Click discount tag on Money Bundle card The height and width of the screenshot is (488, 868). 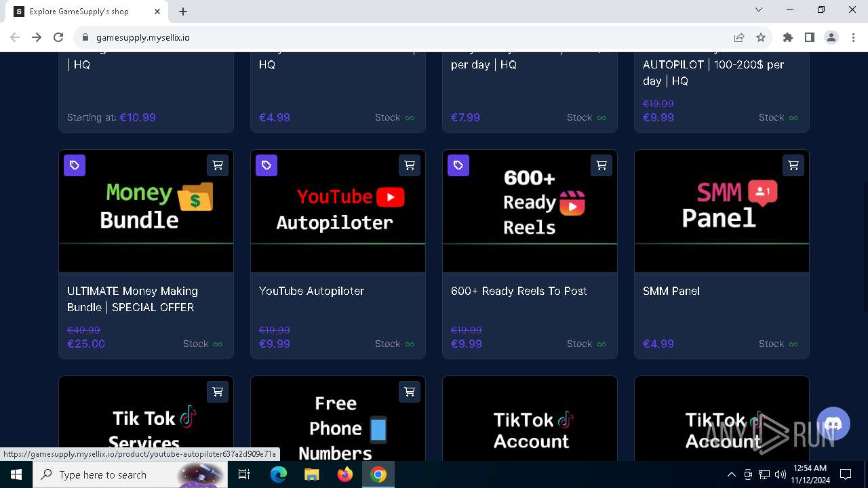tap(75, 165)
